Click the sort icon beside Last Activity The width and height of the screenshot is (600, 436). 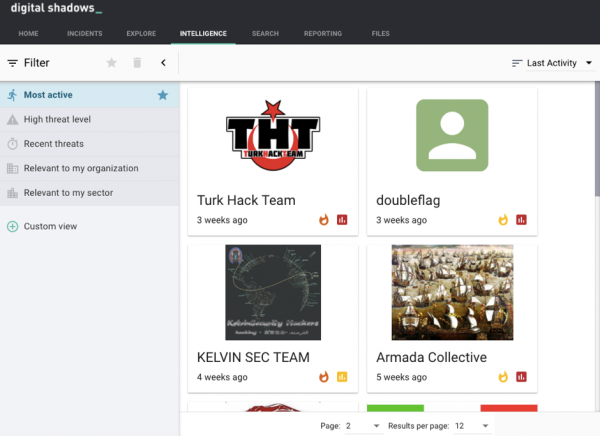[x=517, y=63]
